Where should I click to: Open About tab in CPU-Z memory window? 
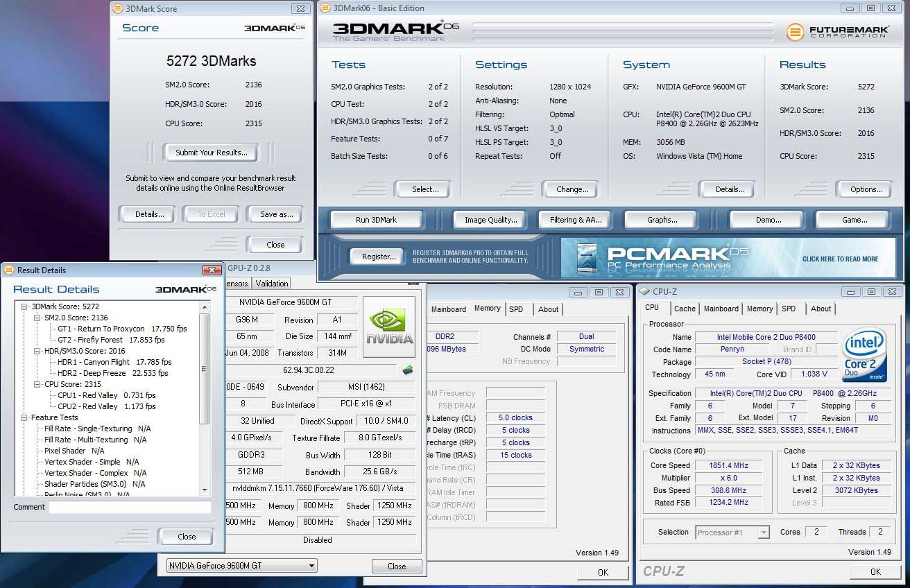tap(548, 309)
